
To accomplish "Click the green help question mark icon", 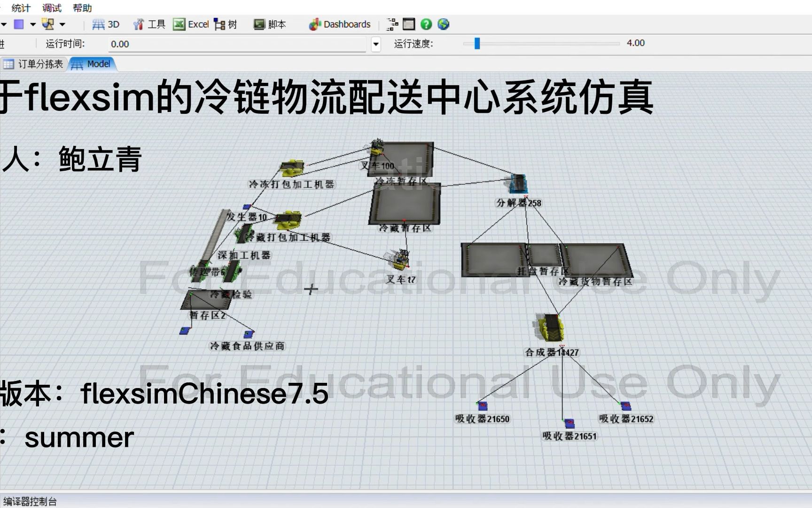I will [426, 24].
